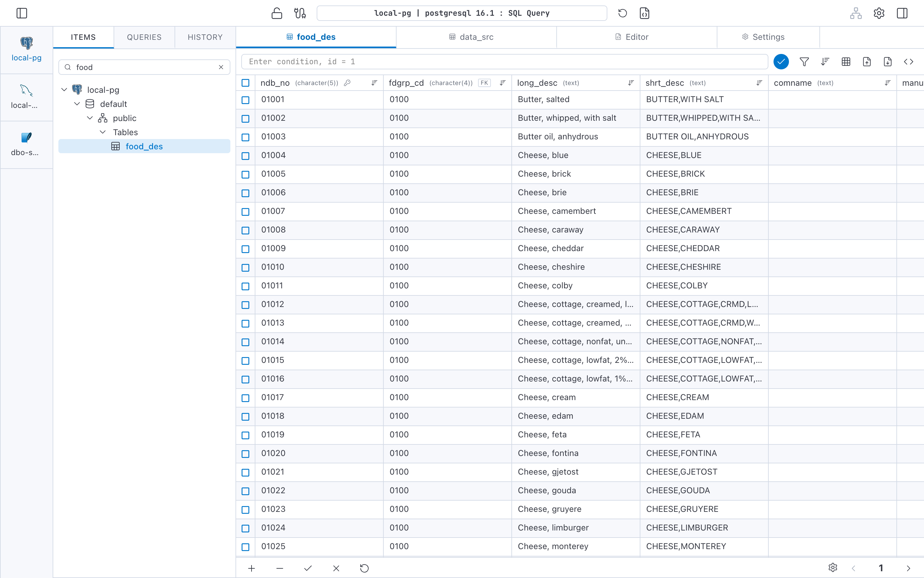Open the filter funnel icon
This screenshot has height=578, width=924.
coord(804,62)
